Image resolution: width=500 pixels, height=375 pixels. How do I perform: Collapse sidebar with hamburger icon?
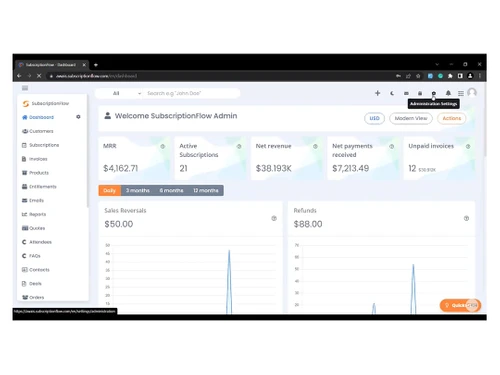click(x=25, y=88)
